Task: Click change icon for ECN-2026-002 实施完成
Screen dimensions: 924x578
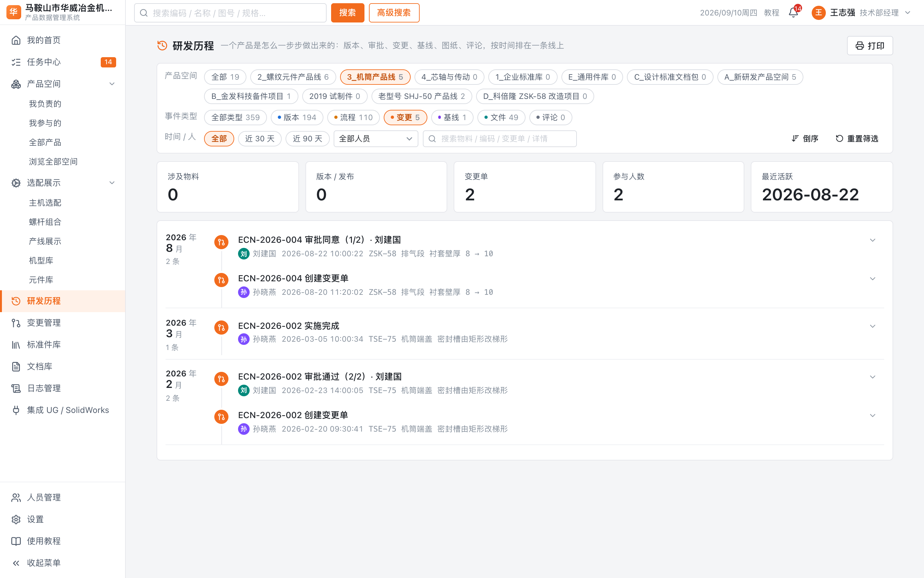Action: [x=221, y=328]
